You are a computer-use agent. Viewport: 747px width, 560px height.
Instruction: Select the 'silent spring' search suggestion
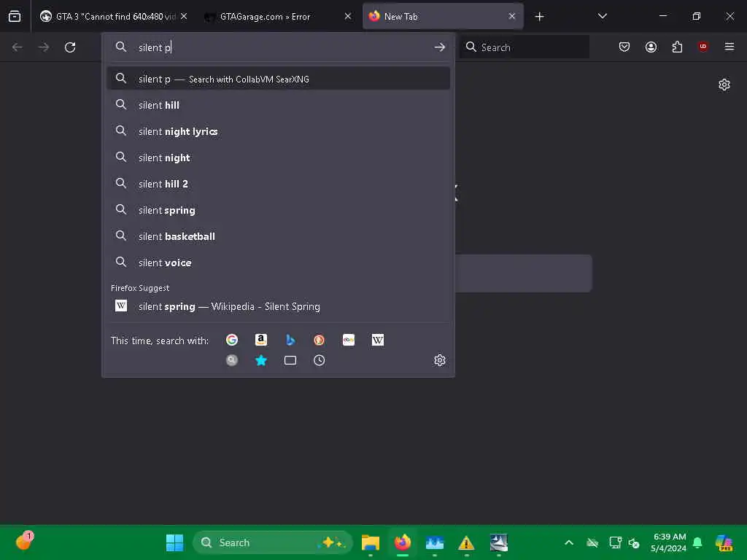pyautogui.click(x=278, y=210)
